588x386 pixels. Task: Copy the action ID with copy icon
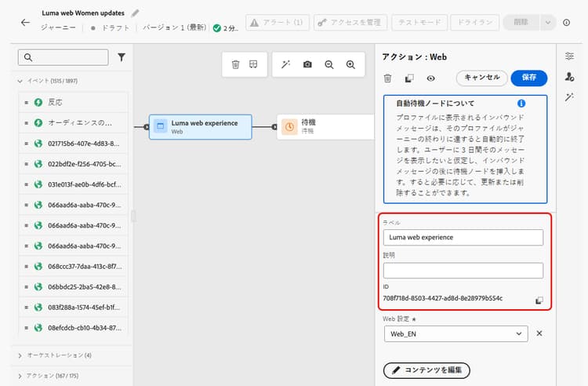(539, 300)
